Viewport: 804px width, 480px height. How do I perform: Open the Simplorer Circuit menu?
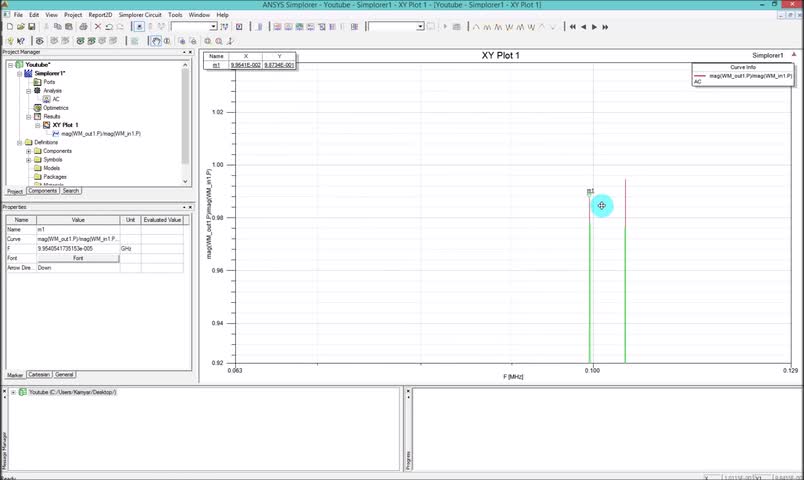(140, 15)
